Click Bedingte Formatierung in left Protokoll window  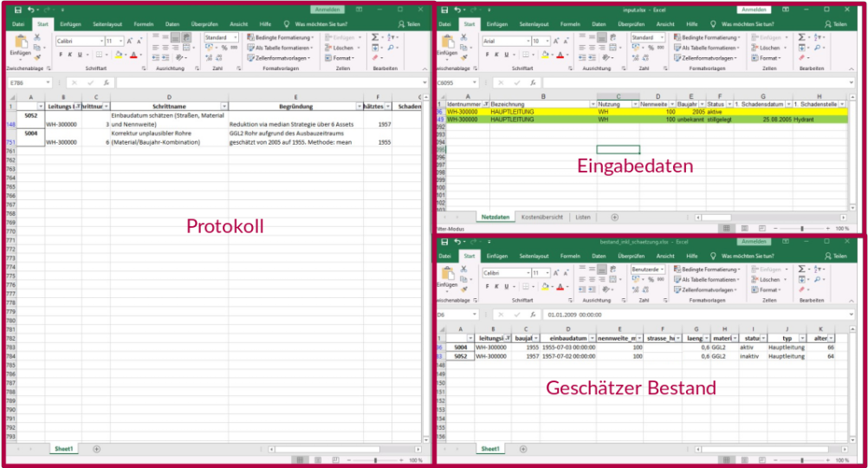[280, 37]
